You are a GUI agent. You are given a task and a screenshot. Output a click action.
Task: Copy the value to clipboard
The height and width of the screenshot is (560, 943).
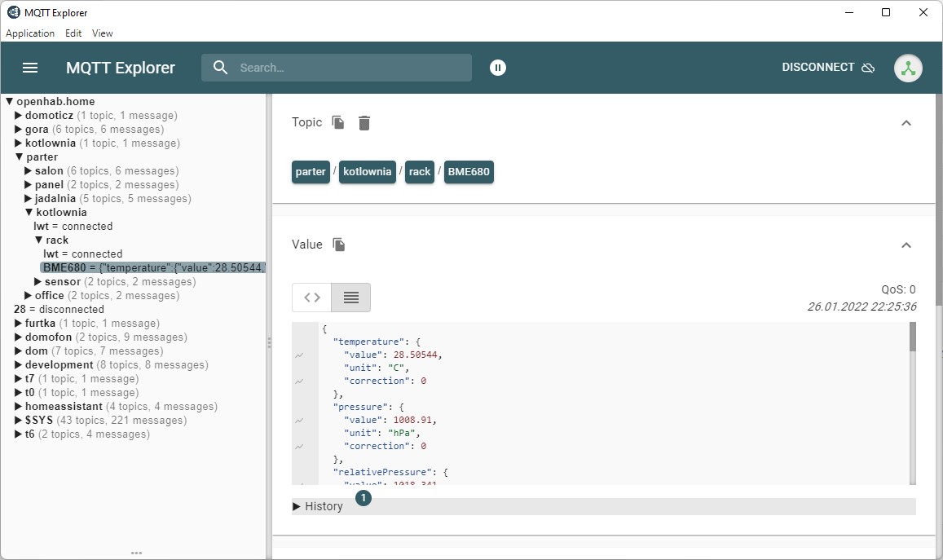339,245
